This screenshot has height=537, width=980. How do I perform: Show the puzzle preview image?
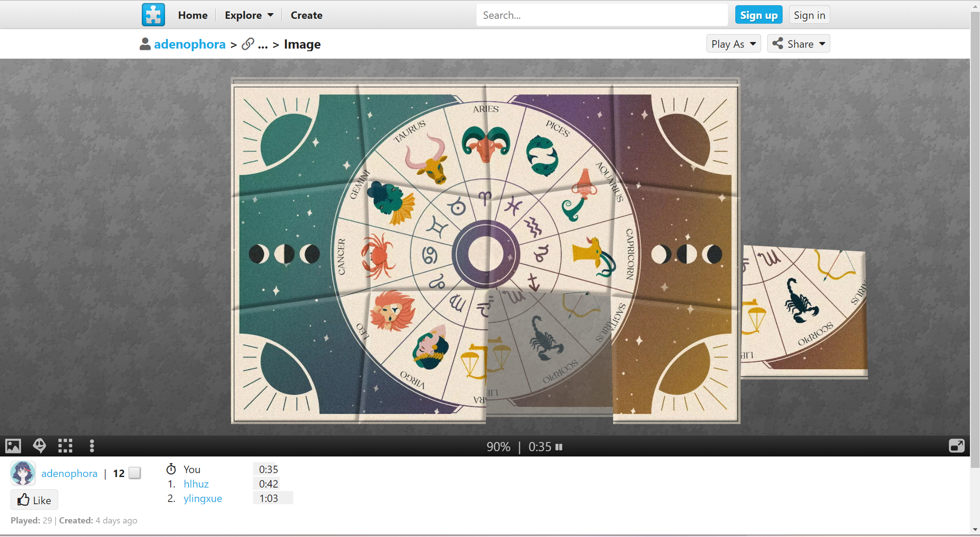pyautogui.click(x=13, y=446)
